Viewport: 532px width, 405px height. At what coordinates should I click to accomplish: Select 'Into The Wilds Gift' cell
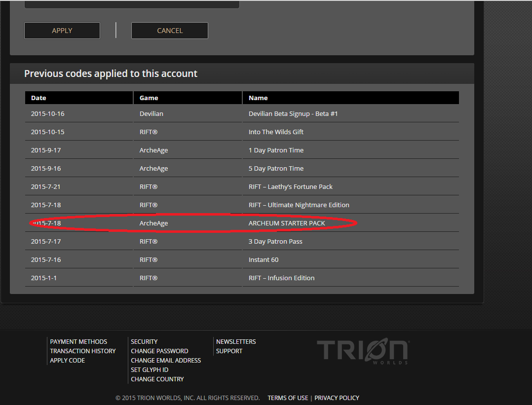point(276,132)
